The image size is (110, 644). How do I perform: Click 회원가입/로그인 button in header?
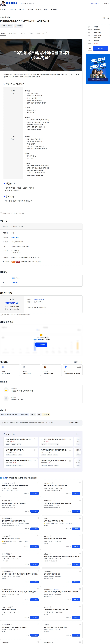pos(95,4)
